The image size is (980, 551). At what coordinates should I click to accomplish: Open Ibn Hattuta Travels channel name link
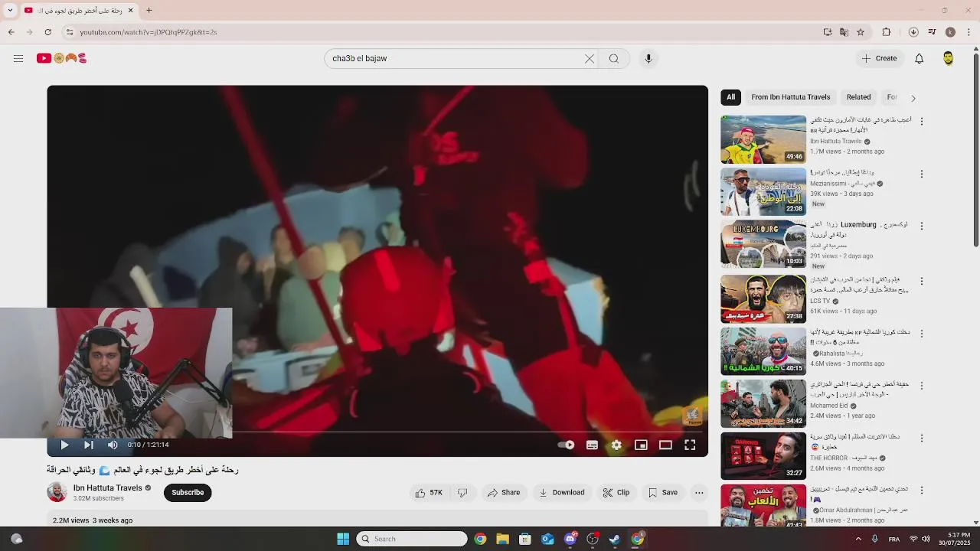point(108,488)
